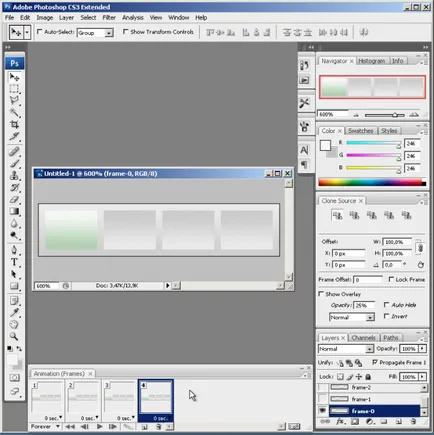Image resolution: width=434 pixels, height=435 pixels.
Task: Pick the Zoom tool in toolbox
Action: [x=14, y=336]
